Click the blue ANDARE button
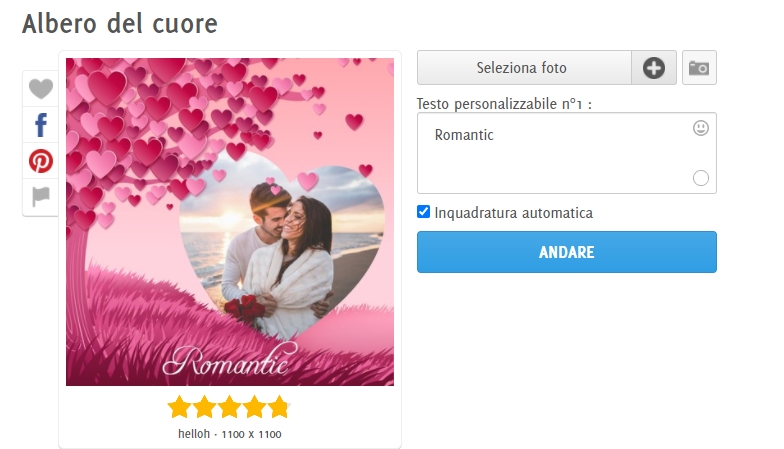 pyautogui.click(x=566, y=252)
